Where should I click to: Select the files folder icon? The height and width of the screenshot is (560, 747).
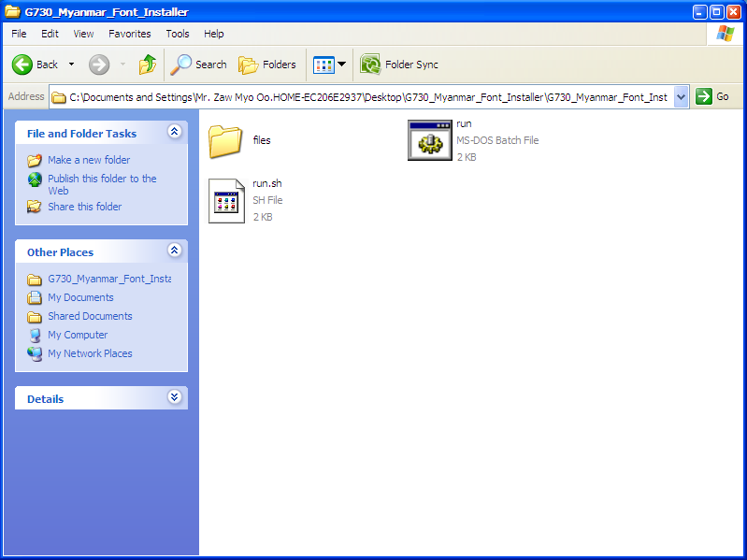click(225, 141)
